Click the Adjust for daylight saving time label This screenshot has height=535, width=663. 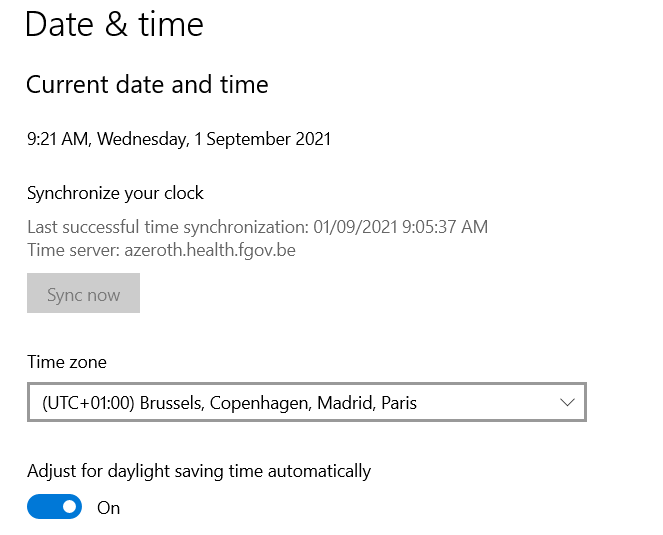point(198,470)
